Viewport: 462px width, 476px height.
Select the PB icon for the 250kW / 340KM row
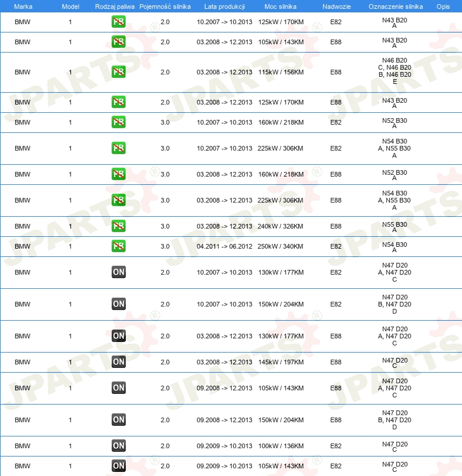coord(118,246)
